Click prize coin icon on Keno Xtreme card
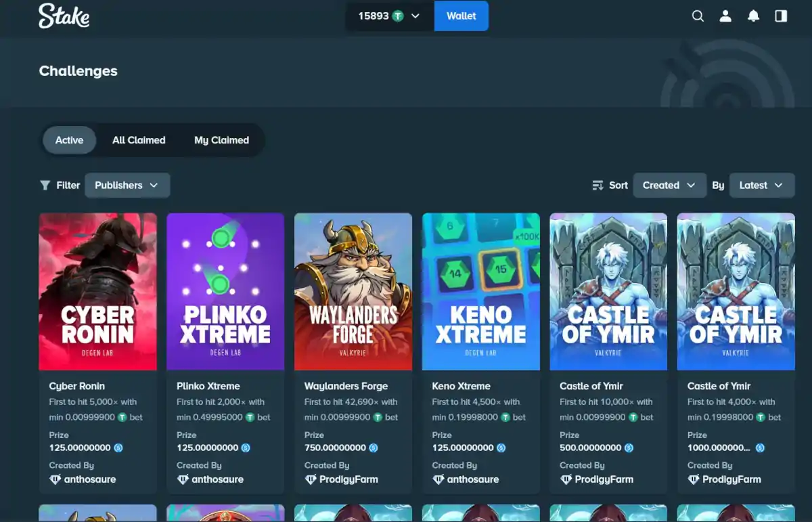This screenshot has height=522, width=812. [x=501, y=448]
